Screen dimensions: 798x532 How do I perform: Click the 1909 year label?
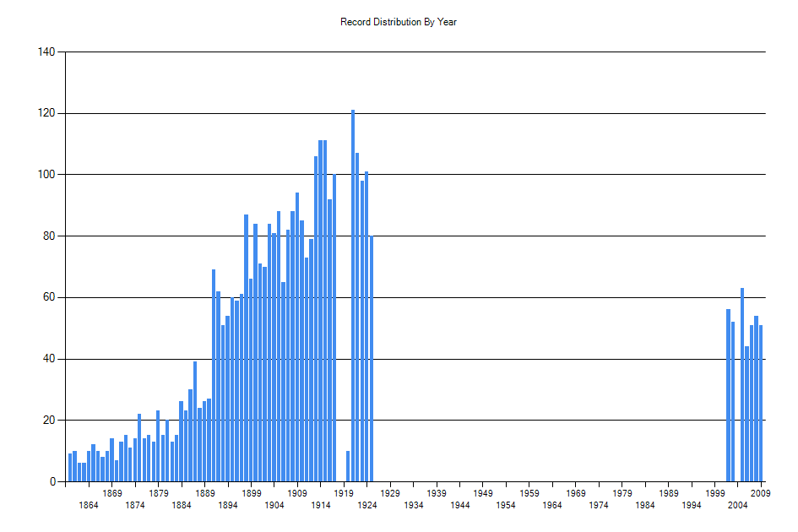tap(297, 493)
